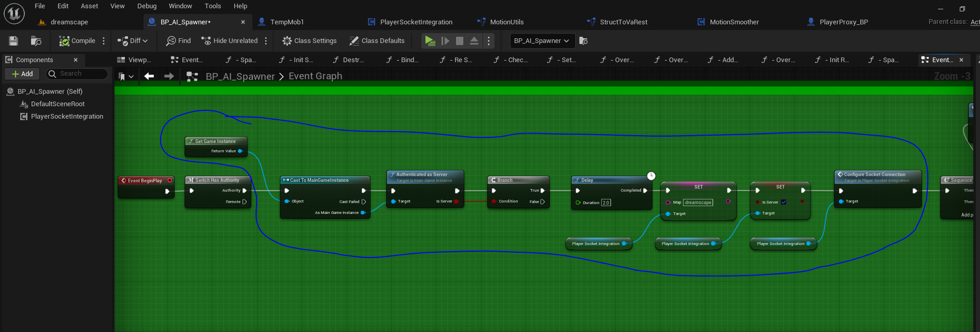Add a new component
Screen dimensions: 980x332
tap(22, 74)
